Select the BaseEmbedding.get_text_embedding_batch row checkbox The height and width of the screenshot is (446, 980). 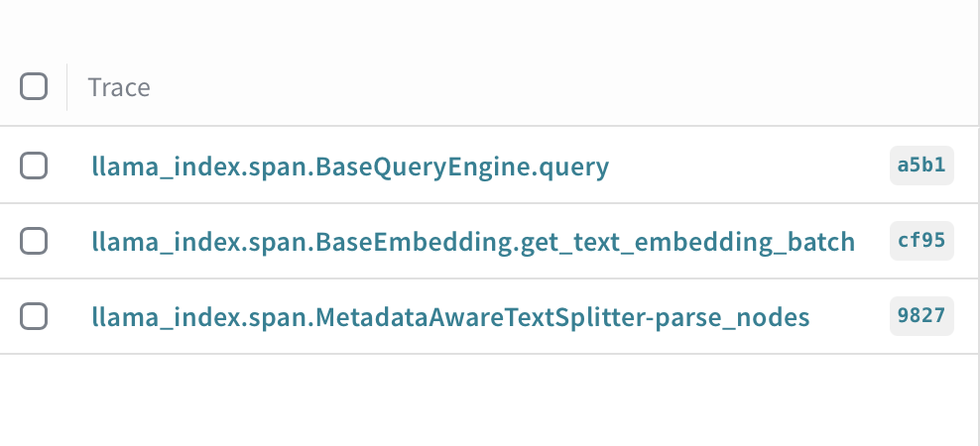click(x=34, y=241)
